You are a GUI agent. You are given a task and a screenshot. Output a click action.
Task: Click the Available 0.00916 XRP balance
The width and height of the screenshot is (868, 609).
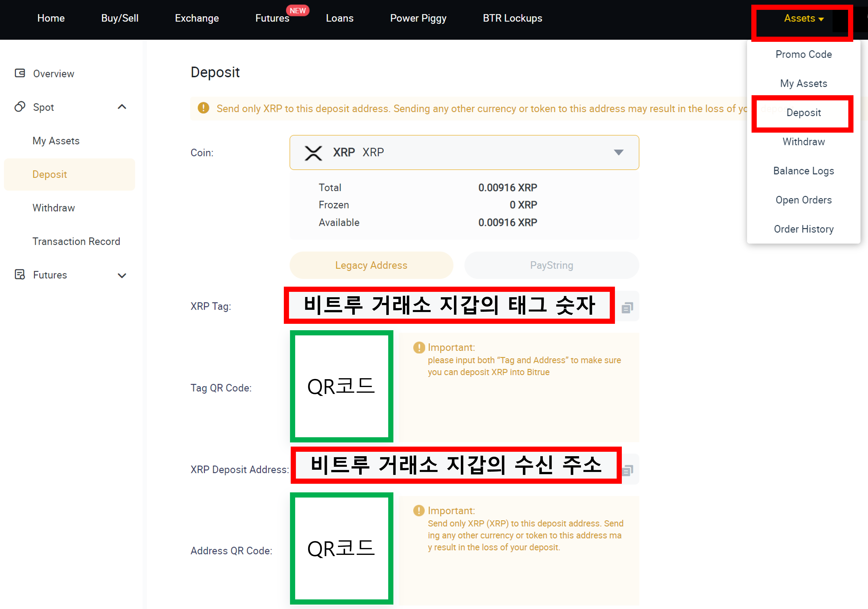click(507, 222)
